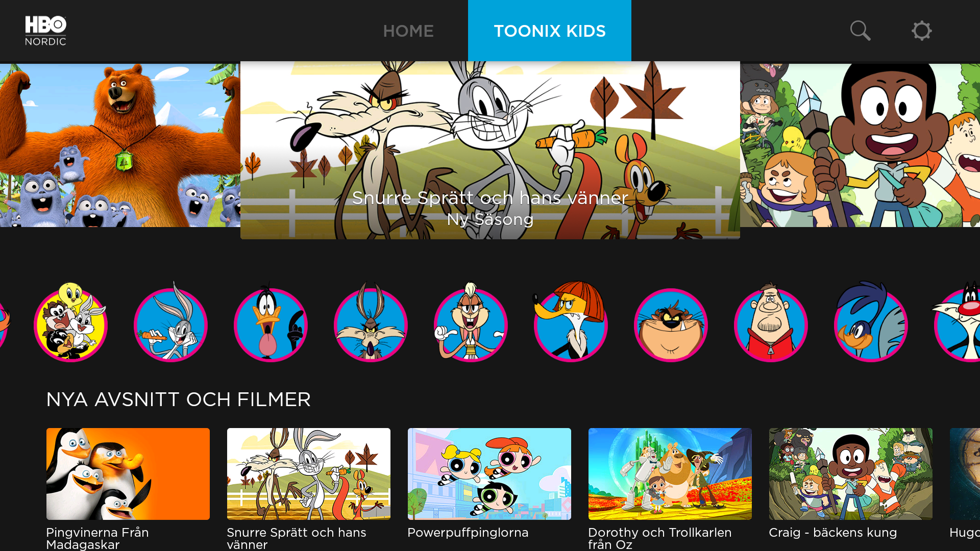This screenshot has width=980, height=551.
Task: Open the search magnifier icon
Action: tap(860, 31)
